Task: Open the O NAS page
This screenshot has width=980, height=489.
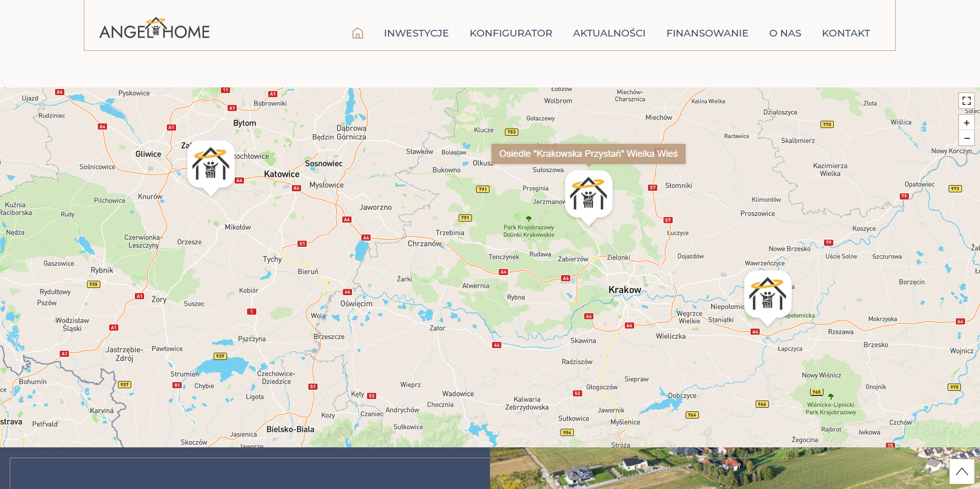Action: (785, 33)
